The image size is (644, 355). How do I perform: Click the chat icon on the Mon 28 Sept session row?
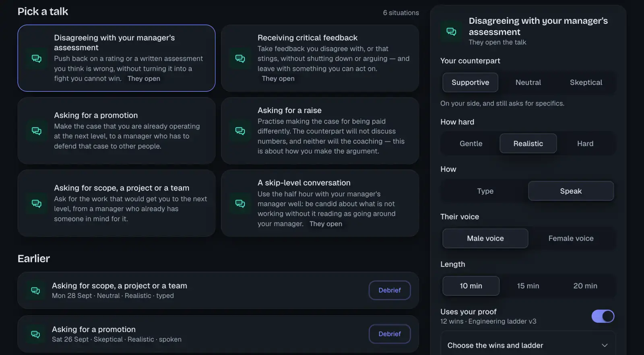point(35,290)
